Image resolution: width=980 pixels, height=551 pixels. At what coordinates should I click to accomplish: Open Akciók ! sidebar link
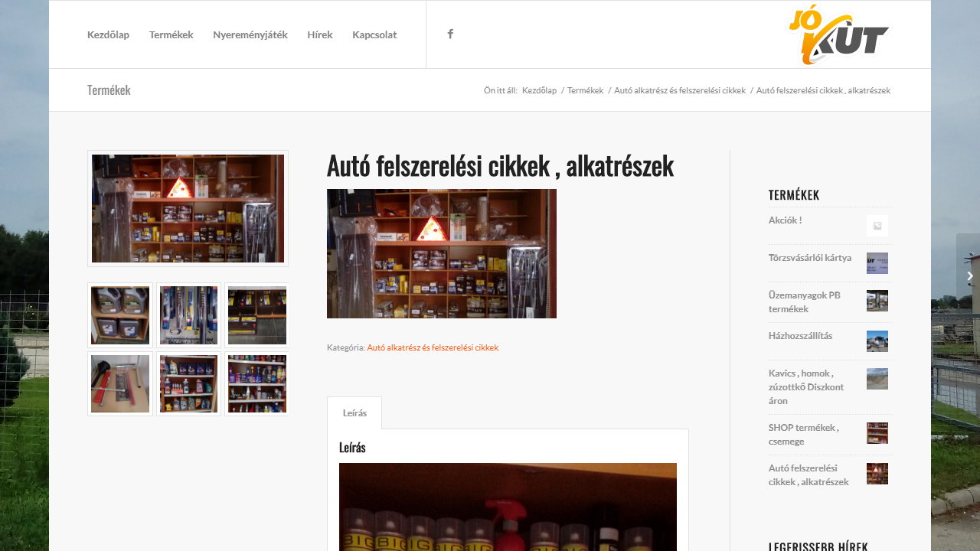pyautogui.click(x=786, y=220)
